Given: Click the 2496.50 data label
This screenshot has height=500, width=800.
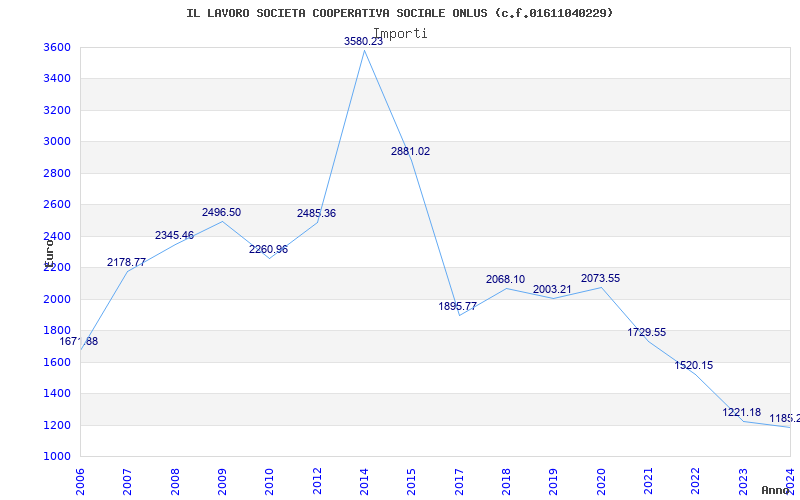Looking at the screenshot, I should (x=221, y=212).
